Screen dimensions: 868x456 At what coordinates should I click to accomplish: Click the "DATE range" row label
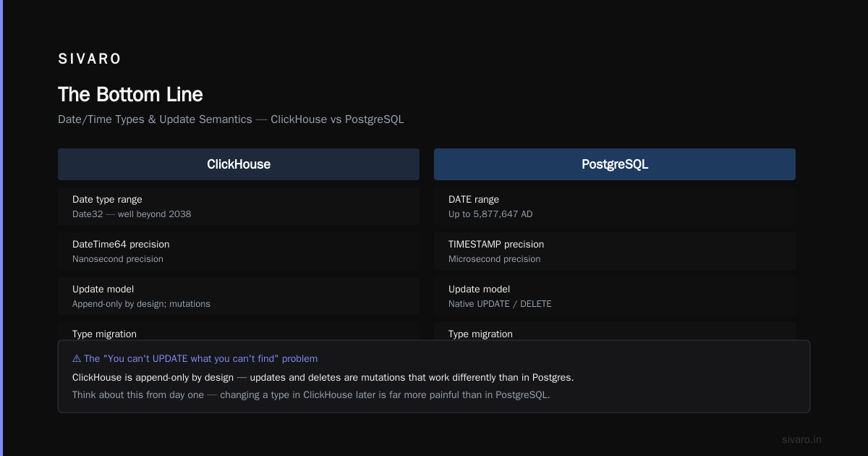coord(474,199)
